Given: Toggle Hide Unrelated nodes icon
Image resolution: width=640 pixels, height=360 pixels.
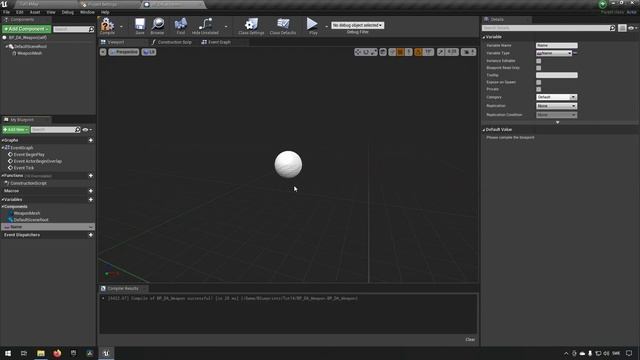Looking at the screenshot, I should pyautogui.click(x=205, y=25).
